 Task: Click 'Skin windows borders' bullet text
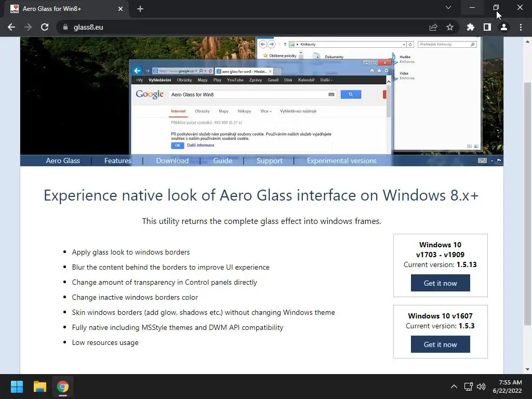(203, 312)
